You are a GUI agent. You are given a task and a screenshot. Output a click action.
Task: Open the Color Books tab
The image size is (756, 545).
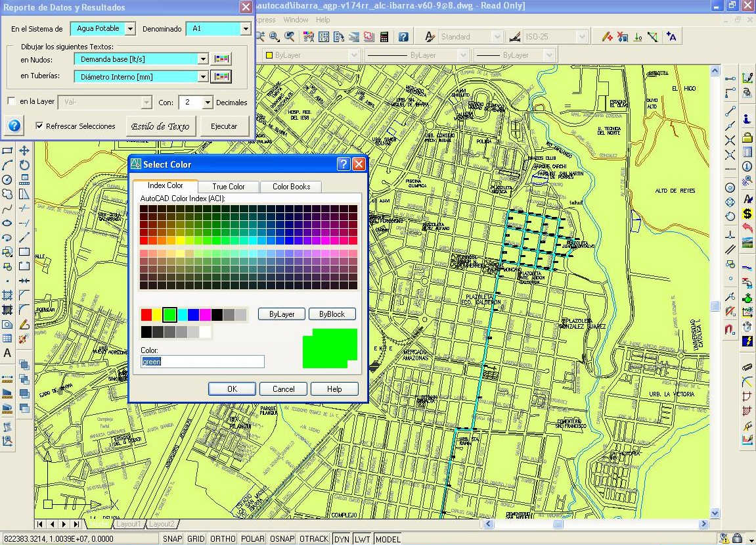tap(291, 187)
